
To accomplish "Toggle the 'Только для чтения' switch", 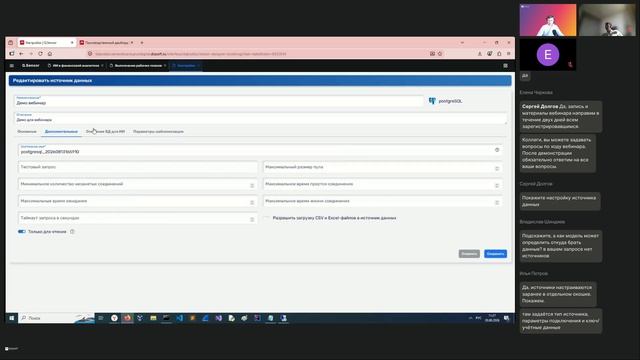I will point(22,231).
